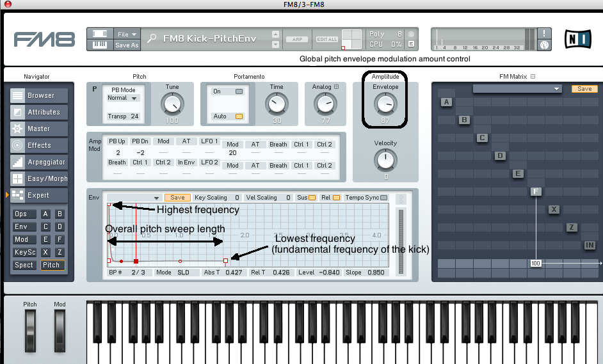Expand the Analog section plus icon
603x364 pixels.
337,87
